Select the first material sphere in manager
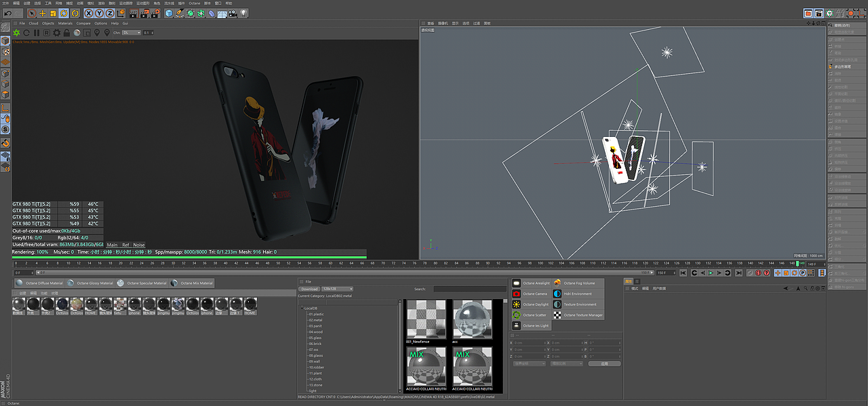The width and height of the screenshot is (868, 406). (18, 304)
